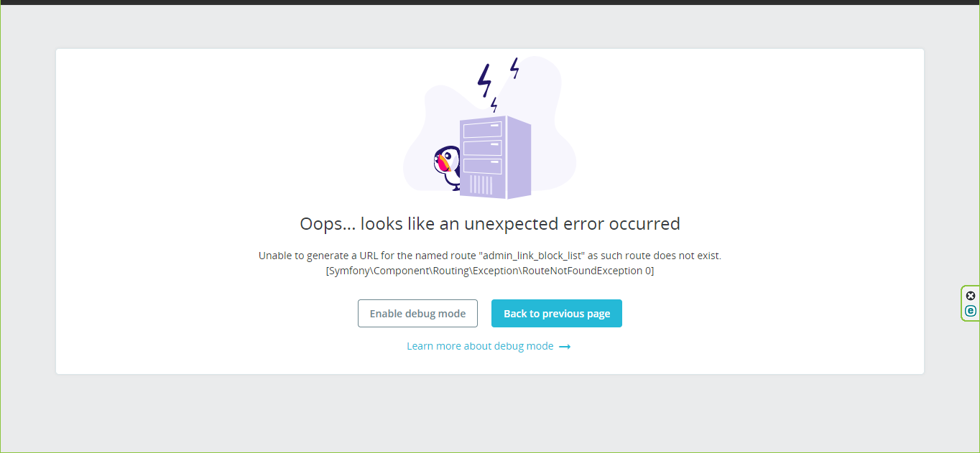Click the arrow icon after the debug mode link
Image resolution: width=980 pixels, height=453 pixels.
[565, 347]
